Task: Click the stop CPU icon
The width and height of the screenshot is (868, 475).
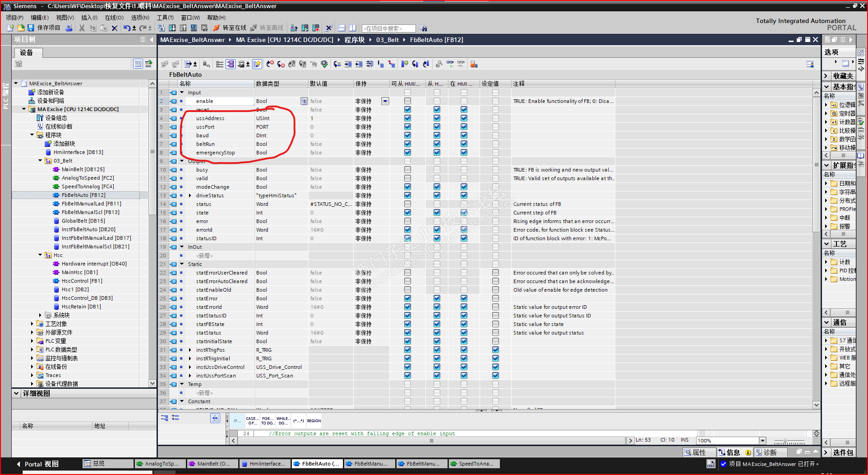Action: pyautogui.click(x=316, y=28)
